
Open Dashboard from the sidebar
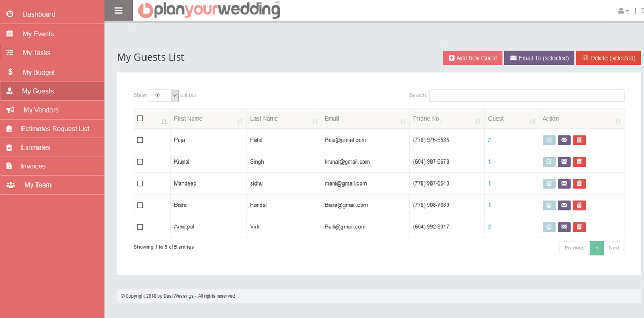(x=52, y=14)
